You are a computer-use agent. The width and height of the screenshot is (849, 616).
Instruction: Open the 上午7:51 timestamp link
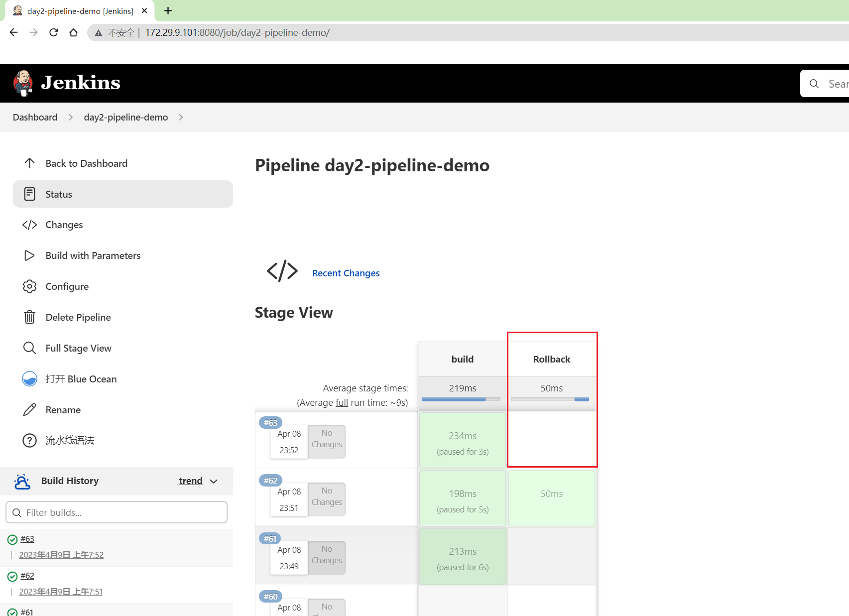61,592
